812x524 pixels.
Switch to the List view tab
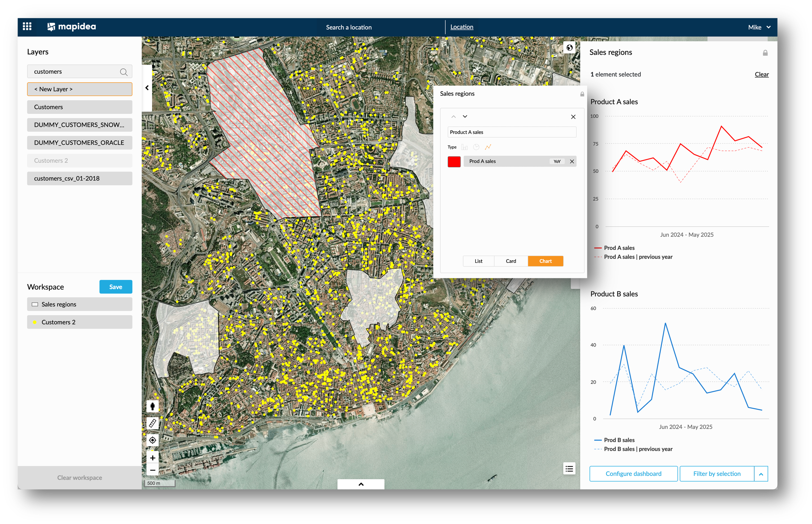(478, 261)
